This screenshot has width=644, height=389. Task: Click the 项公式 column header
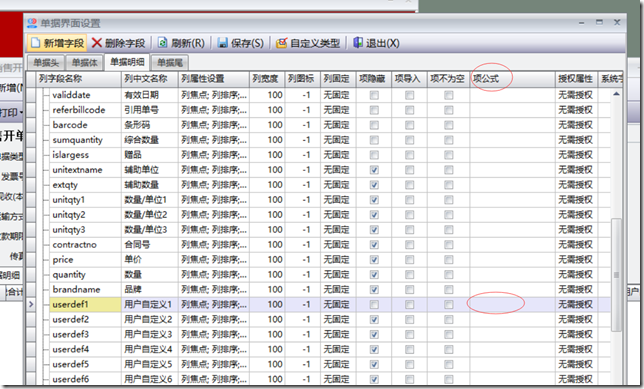coord(512,78)
